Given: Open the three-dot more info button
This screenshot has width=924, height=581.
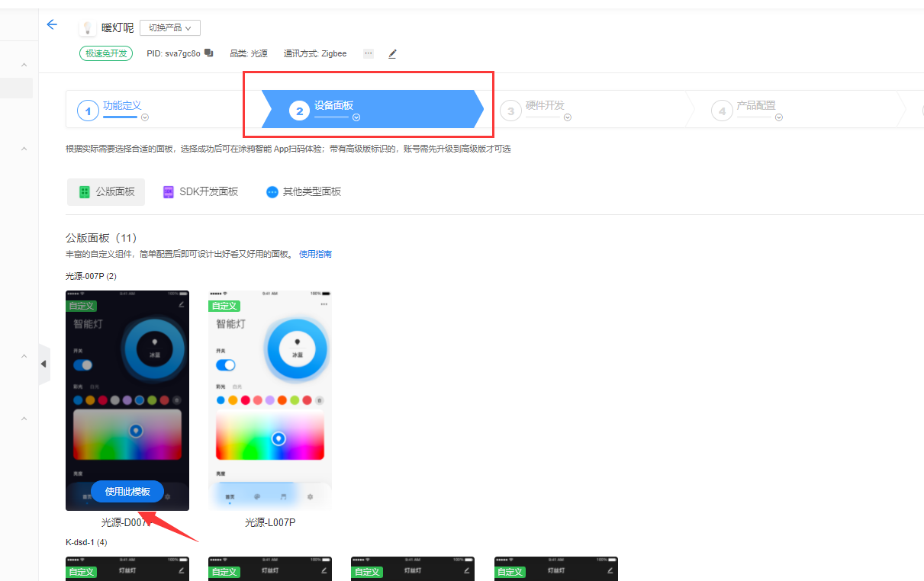Looking at the screenshot, I should 369,53.
